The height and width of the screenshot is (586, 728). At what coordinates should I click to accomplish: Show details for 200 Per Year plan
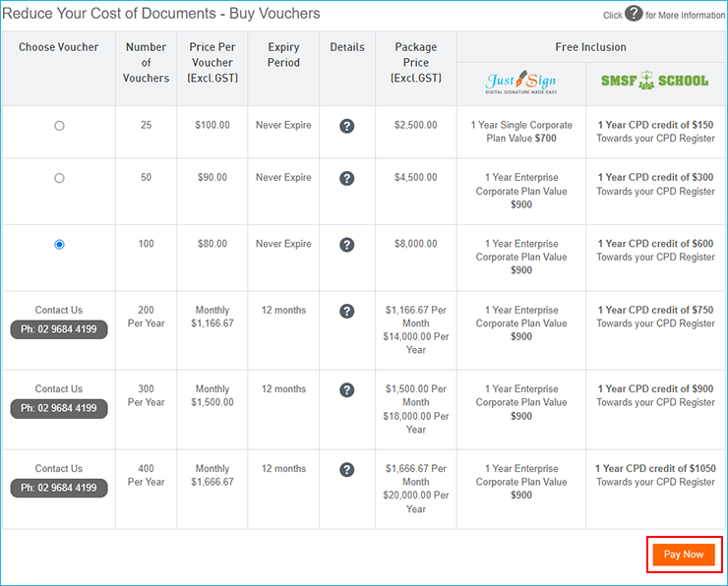pyautogui.click(x=346, y=311)
